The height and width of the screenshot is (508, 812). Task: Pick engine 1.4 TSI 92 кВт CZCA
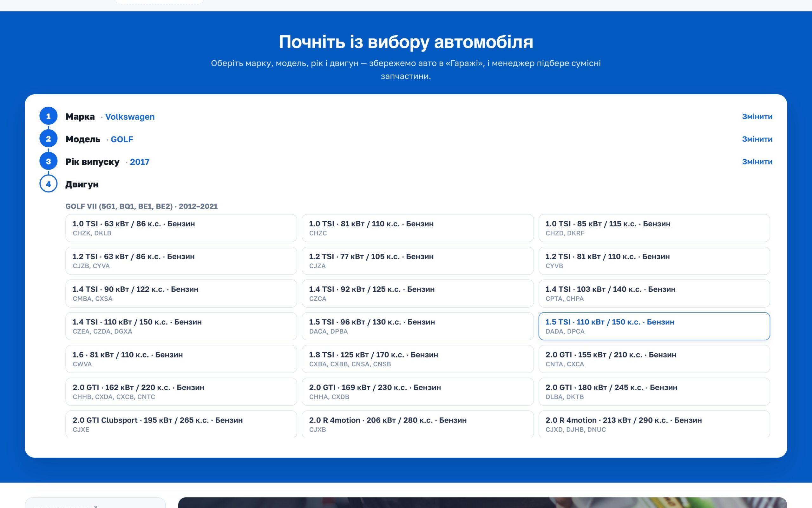pyautogui.click(x=417, y=294)
